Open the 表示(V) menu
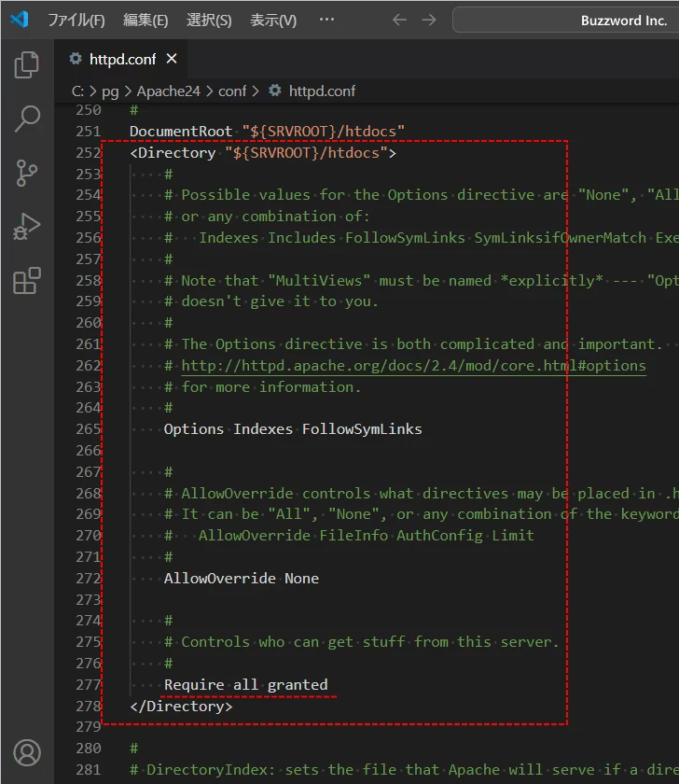679x784 pixels. 272,20
